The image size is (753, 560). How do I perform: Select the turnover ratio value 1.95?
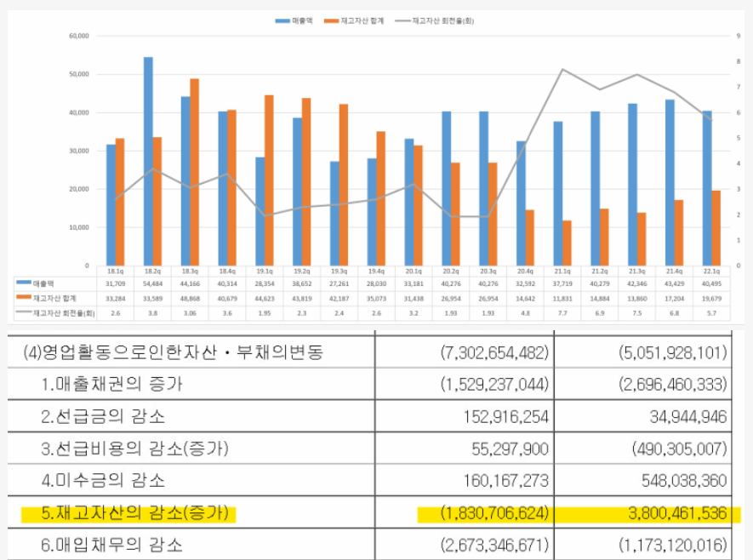(265, 313)
